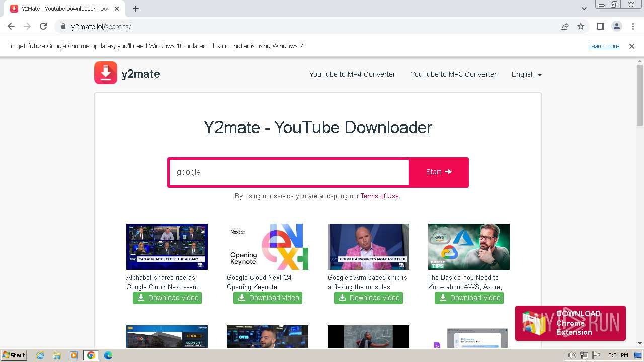This screenshot has height=362, width=644.
Task: Open the Google announces Arm-based chip thumbnail
Action: pyautogui.click(x=368, y=247)
